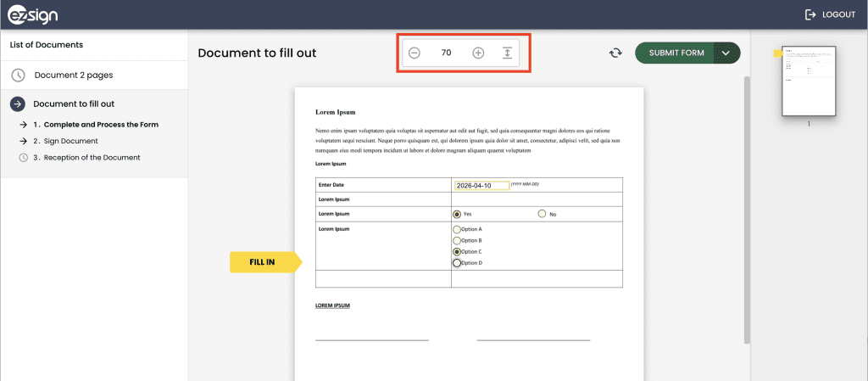Viewport: 868px width, 381px height.
Task: Click the logout icon in header
Action: [x=810, y=14]
